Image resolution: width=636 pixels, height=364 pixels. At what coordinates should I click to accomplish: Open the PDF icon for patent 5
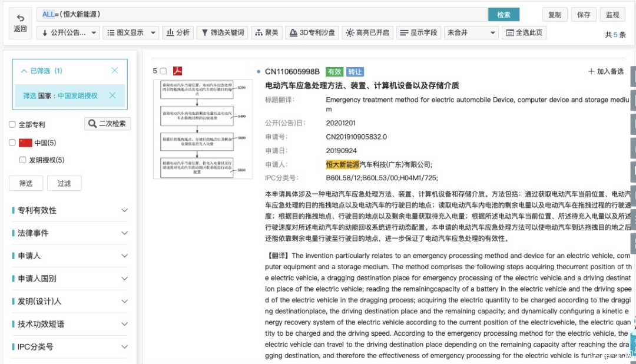[x=177, y=71]
